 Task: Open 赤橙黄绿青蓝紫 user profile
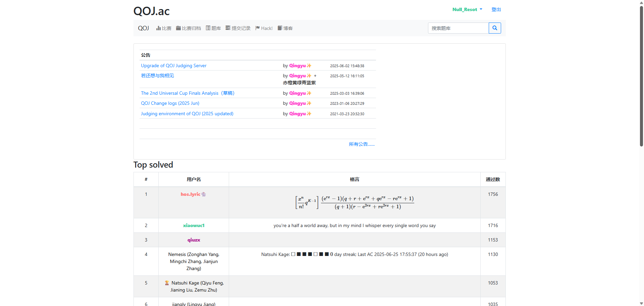pyautogui.click(x=299, y=83)
